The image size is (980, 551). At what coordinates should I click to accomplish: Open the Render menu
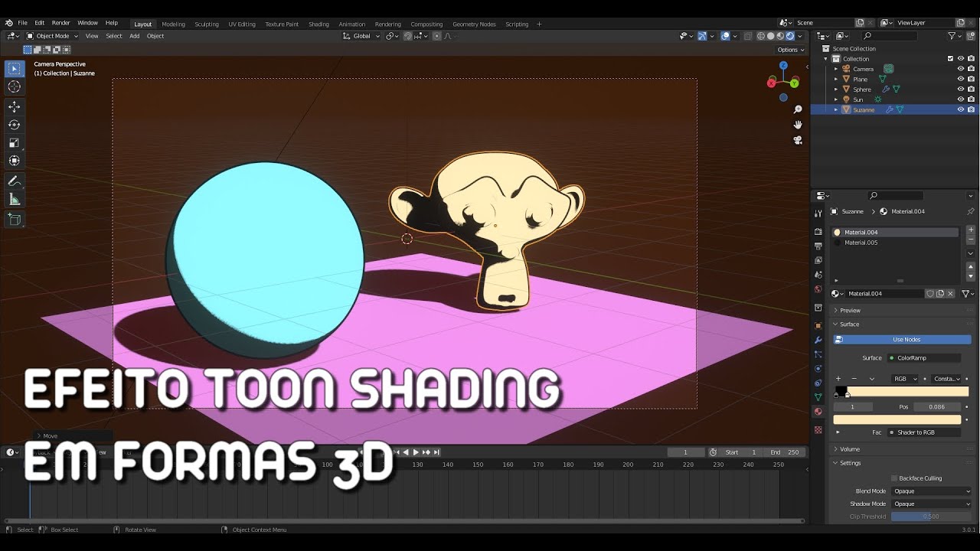point(60,23)
